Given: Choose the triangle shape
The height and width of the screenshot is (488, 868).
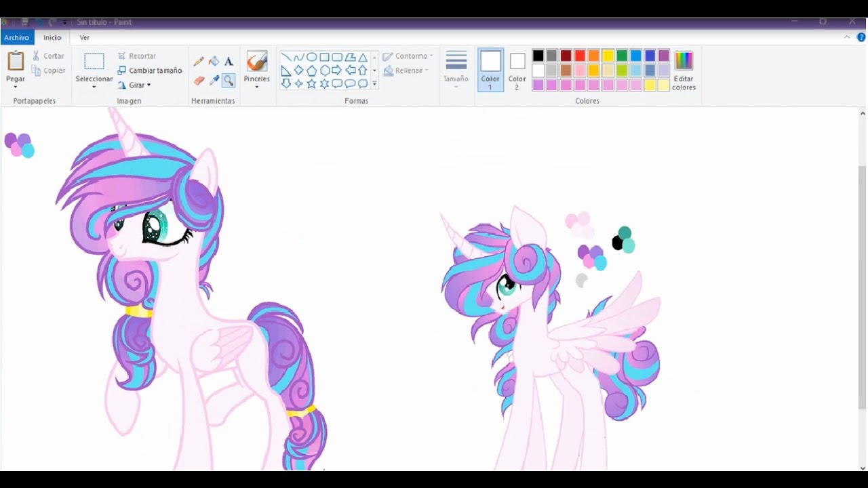Looking at the screenshot, I should [x=363, y=57].
